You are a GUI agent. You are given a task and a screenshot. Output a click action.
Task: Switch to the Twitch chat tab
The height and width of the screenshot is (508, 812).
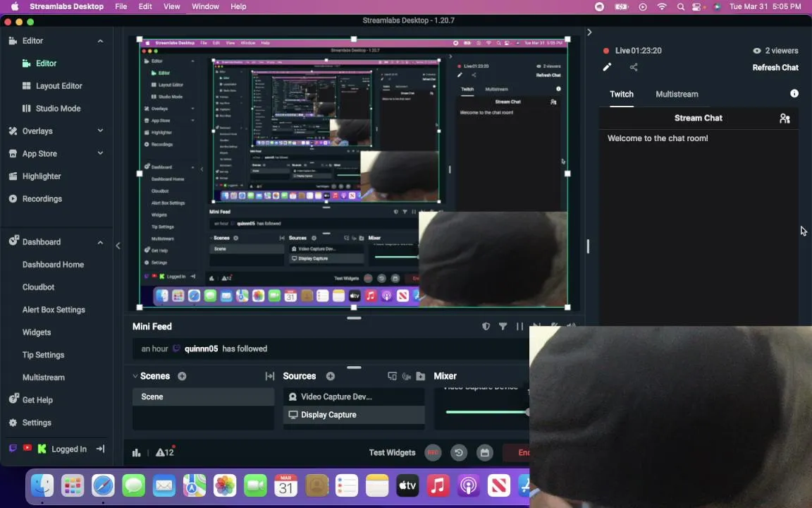click(x=622, y=95)
